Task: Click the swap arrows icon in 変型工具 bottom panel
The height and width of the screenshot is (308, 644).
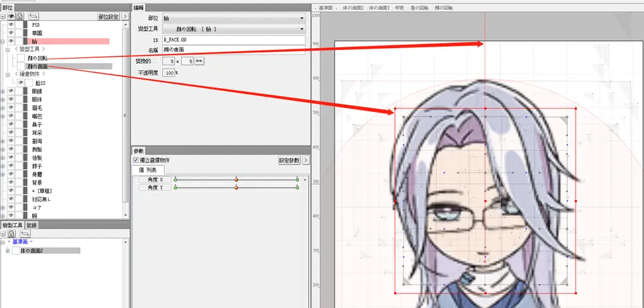Action: click(x=26, y=234)
